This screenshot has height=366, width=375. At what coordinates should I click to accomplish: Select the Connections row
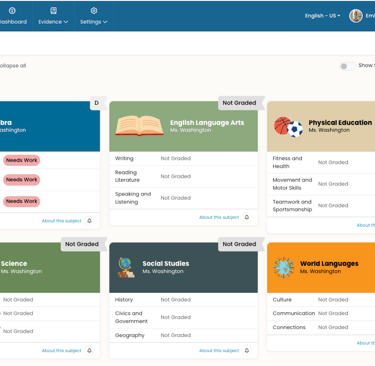(321, 328)
